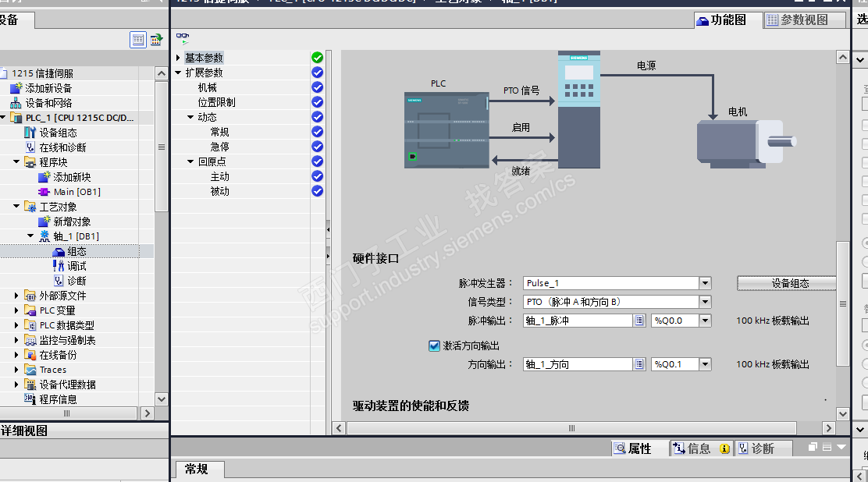Click the 添加新设备 icon

click(x=16, y=88)
